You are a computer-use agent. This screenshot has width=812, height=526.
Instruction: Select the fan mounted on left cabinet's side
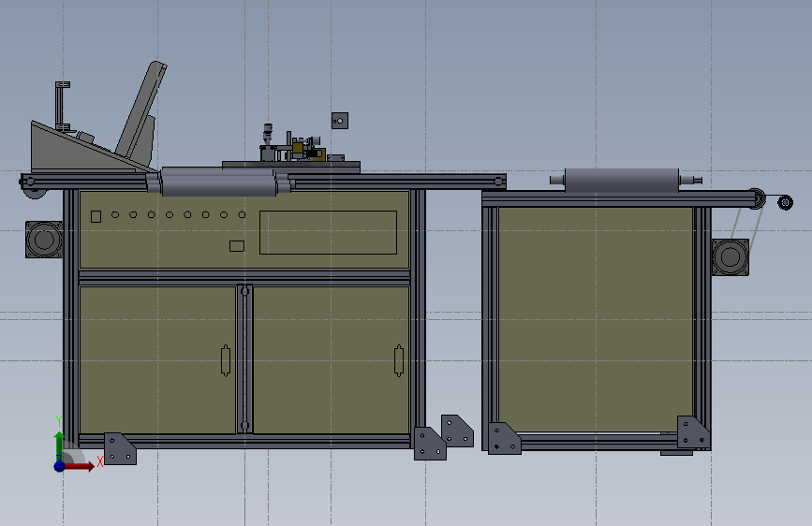point(43,240)
